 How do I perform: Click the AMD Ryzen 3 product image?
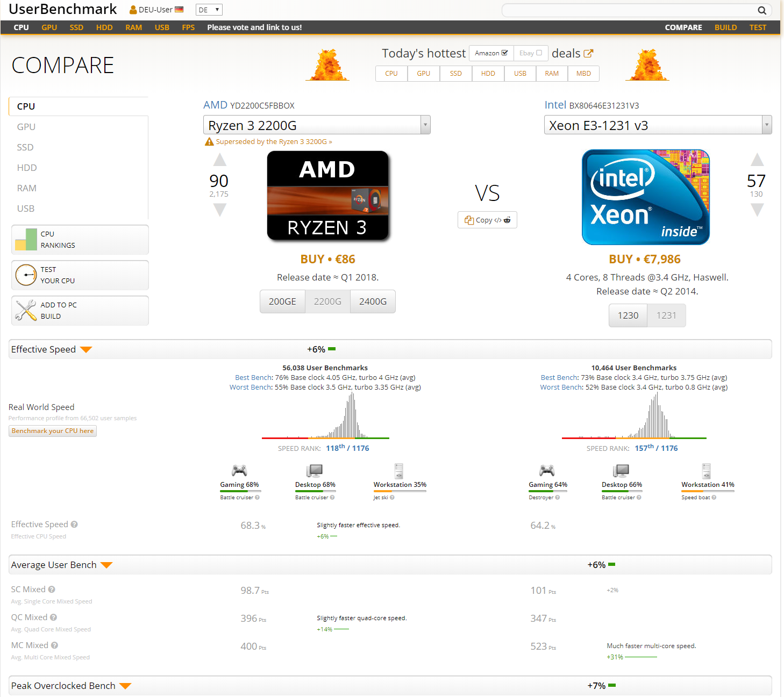(x=328, y=196)
